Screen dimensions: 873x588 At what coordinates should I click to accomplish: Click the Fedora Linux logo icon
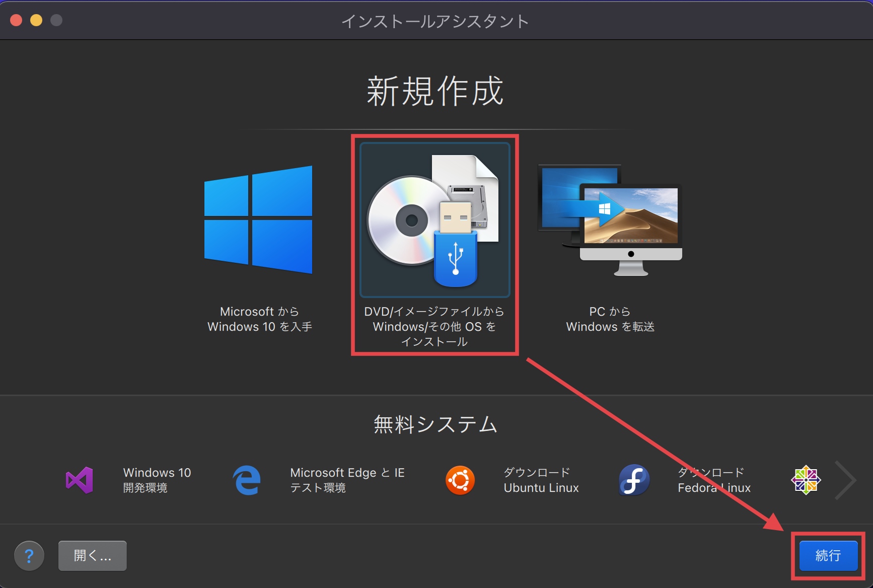[634, 480]
